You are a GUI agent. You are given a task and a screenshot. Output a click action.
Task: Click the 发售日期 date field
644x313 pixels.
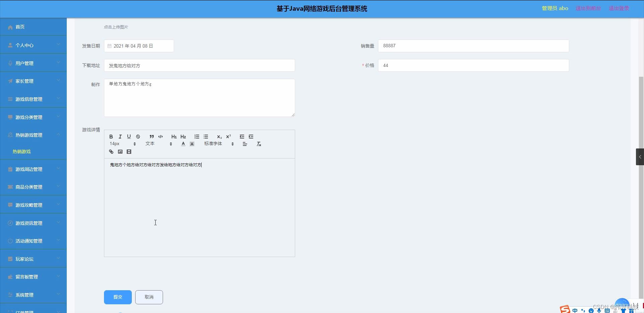139,46
